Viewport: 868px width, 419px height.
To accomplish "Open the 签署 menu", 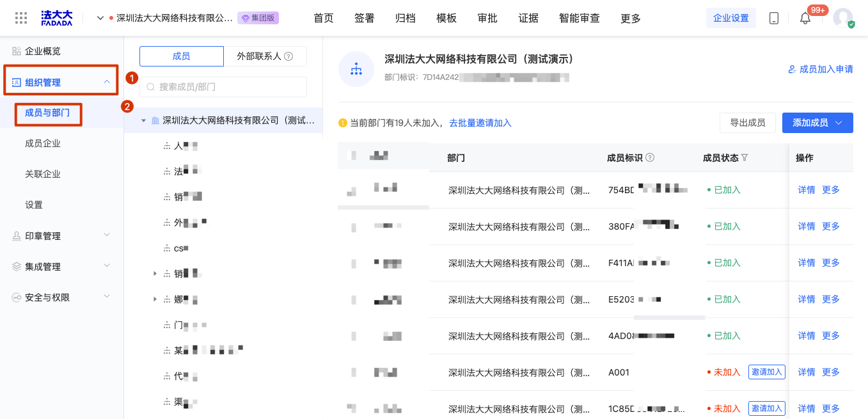I will [x=365, y=18].
